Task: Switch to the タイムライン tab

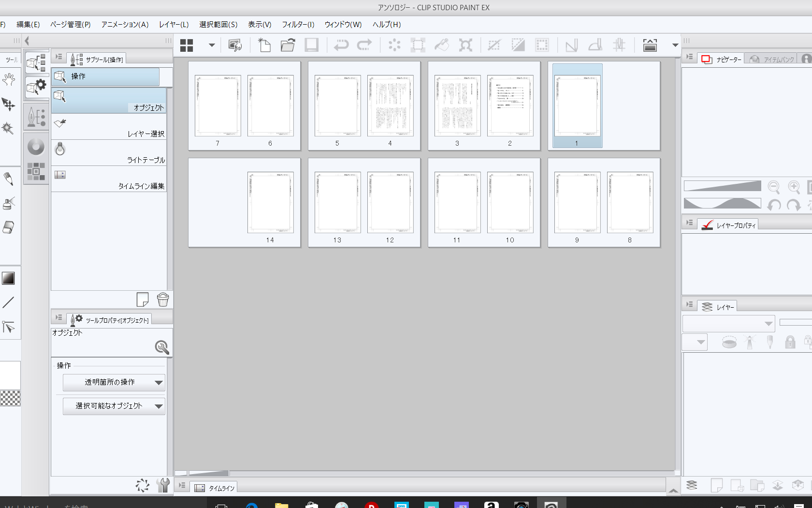Action: [x=214, y=488]
